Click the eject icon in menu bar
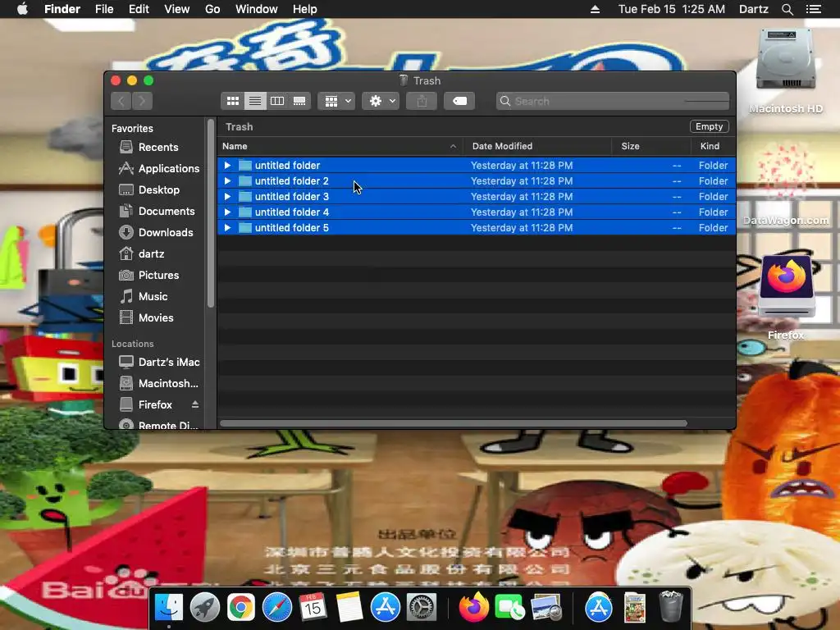Screen dimensions: 840x630 (595, 9)
